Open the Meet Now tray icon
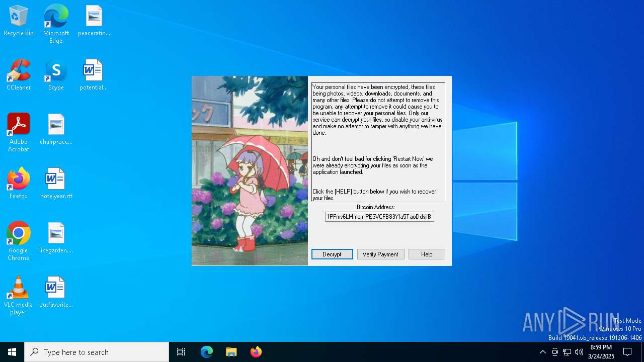Screen dimensions: 644x362 click(555, 352)
